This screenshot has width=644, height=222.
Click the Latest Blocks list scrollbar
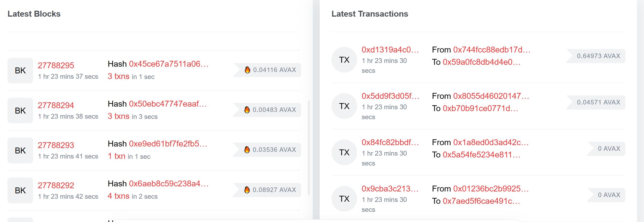point(309,147)
